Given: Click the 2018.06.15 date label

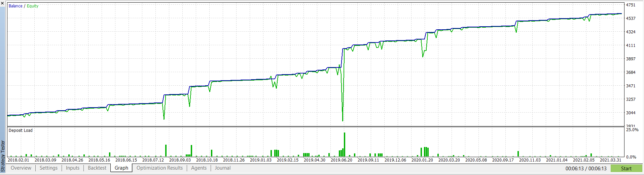Looking at the screenshot, I should coord(126,160).
